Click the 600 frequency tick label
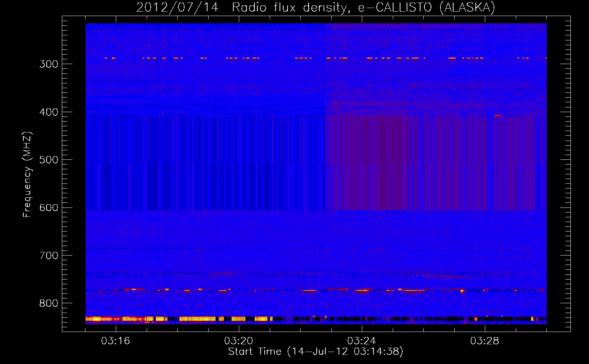The width and height of the screenshot is (589, 364). point(49,207)
